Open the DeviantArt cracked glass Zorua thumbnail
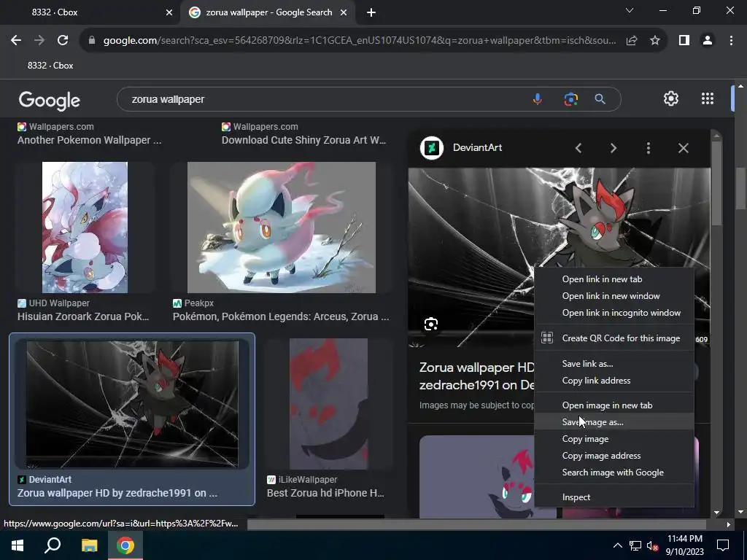Viewport: 747px width, 560px height. pos(133,404)
